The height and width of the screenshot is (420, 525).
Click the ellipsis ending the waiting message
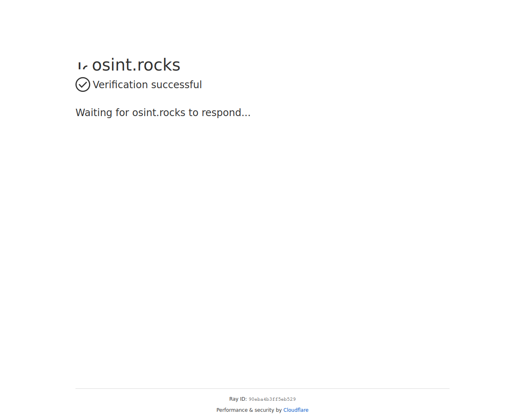click(246, 116)
